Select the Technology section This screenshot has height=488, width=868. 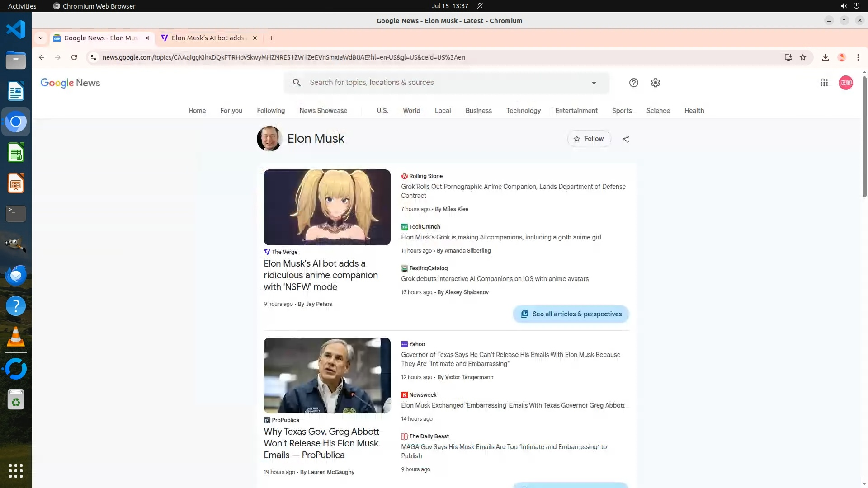[523, 111]
